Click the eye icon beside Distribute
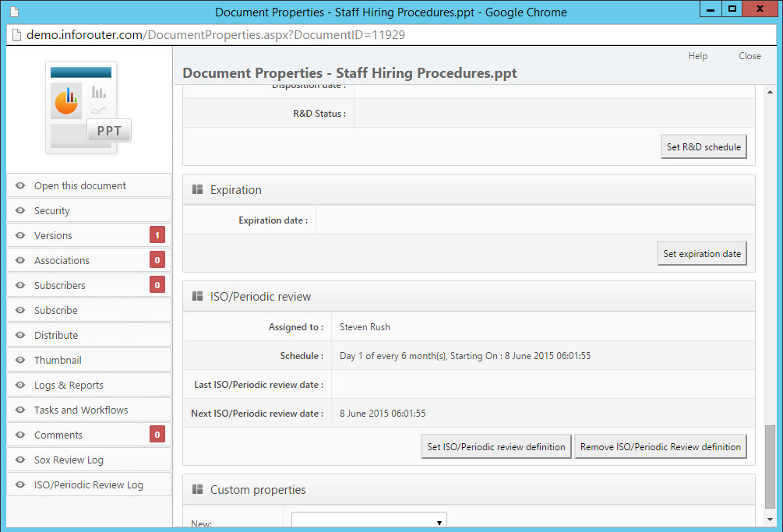This screenshot has height=532, width=783. (x=20, y=336)
